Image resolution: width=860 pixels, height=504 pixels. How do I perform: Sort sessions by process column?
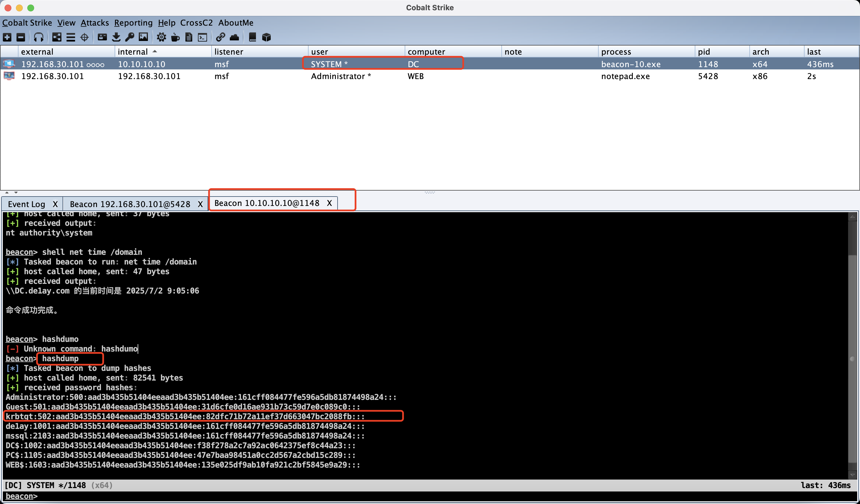point(646,51)
